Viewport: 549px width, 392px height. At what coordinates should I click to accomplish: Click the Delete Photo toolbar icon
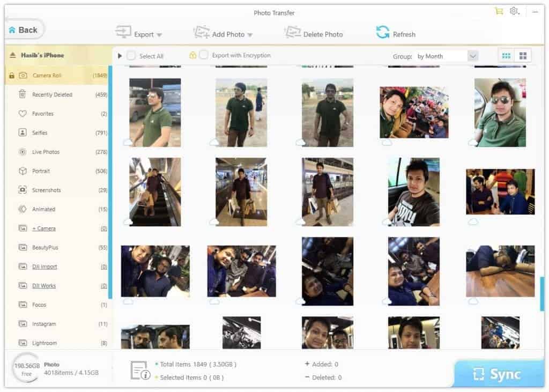click(x=292, y=33)
